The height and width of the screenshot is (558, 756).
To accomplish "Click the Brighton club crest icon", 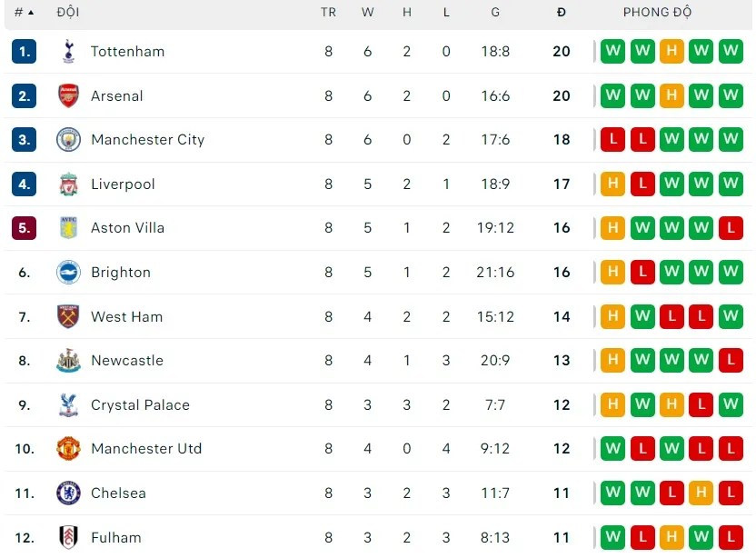I will tap(68, 273).
